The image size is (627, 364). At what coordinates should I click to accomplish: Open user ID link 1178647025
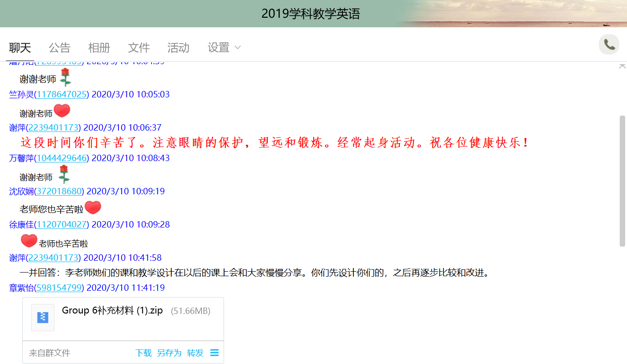(x=61, y=94)
